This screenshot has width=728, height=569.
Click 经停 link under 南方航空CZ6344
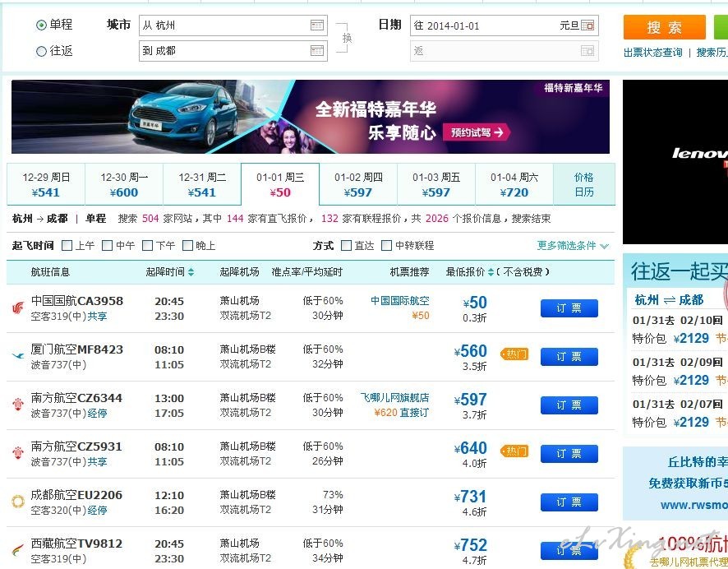point(98,414)
